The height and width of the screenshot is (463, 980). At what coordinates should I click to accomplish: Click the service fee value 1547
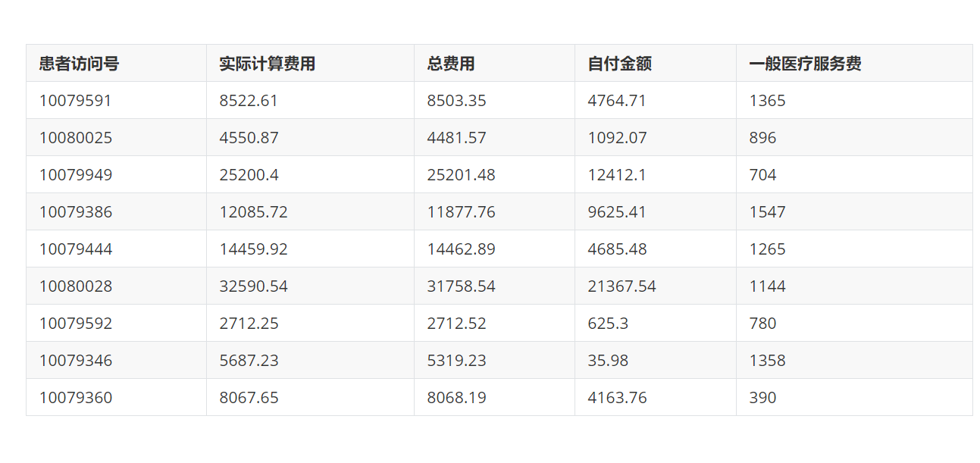pyautogui.click(x=767, y=212)
